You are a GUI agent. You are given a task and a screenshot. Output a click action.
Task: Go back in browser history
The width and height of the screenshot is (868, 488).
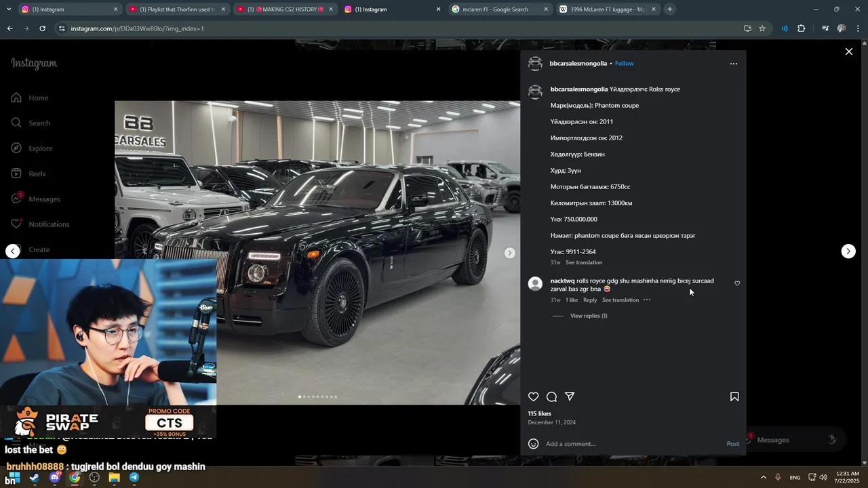tap(10, 28)
